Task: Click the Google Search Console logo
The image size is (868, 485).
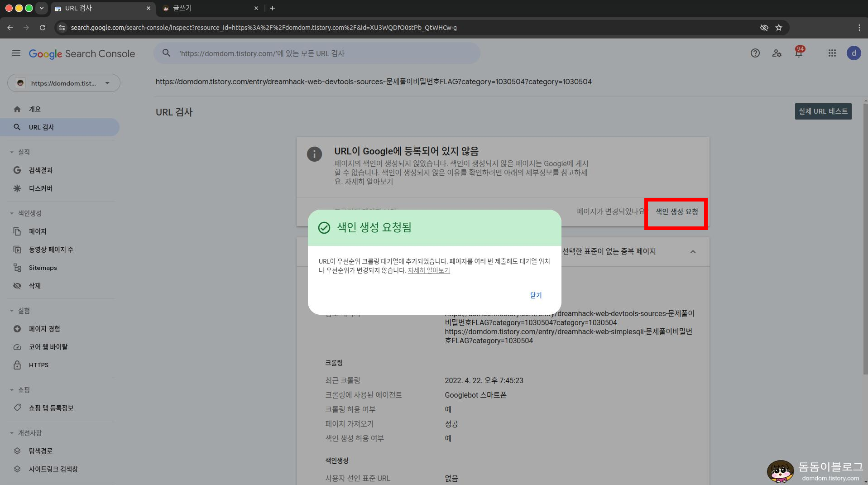Action: click(82, 54)
